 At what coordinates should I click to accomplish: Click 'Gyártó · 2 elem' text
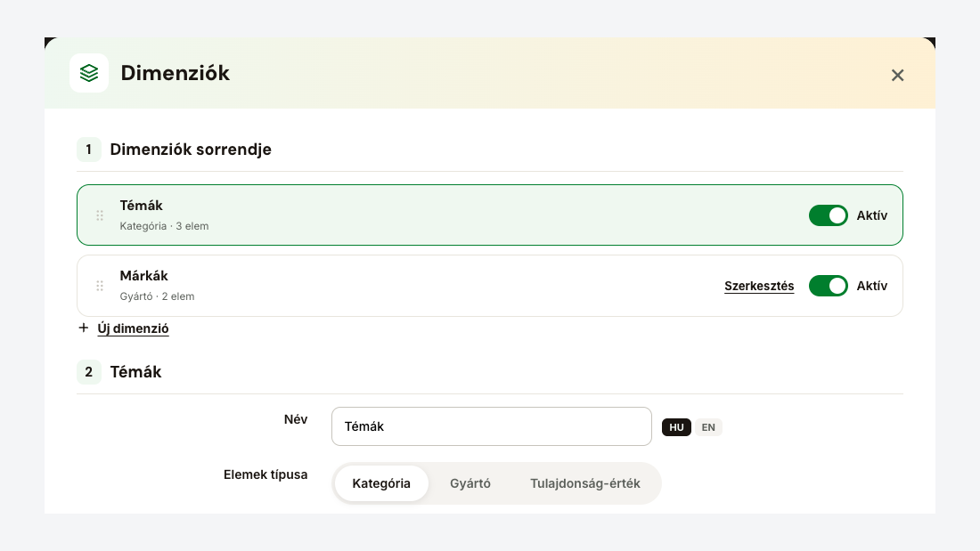click(x=157, y=296)
